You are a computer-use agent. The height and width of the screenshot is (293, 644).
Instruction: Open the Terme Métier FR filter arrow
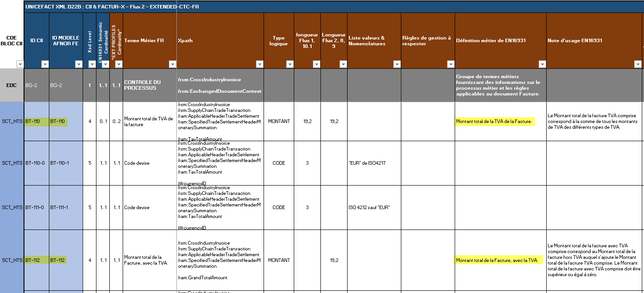coord(172,64)
